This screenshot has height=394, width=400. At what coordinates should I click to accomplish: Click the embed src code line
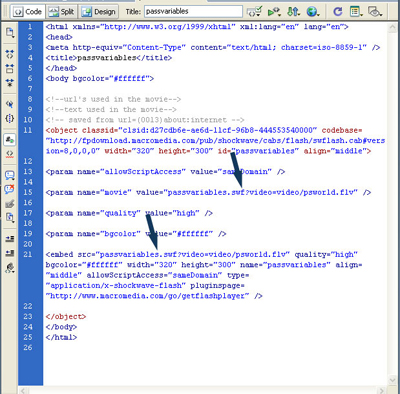(x=202, y=255)
